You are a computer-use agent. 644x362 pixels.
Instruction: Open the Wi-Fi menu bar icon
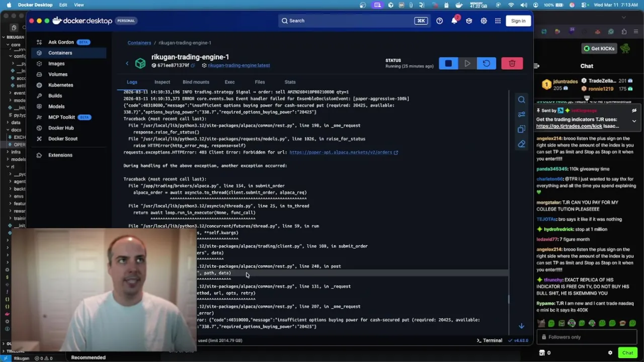coord(511,5)
